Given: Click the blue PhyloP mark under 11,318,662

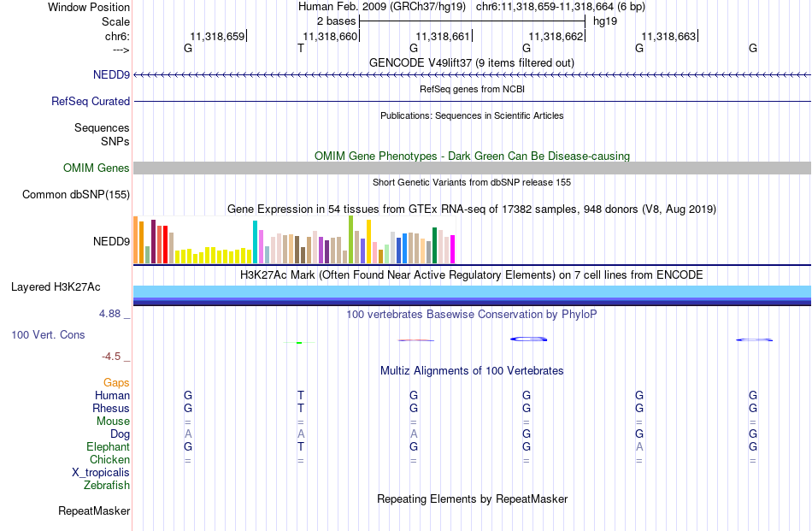Looking at the screenshot, I should [x=529, y=339].
